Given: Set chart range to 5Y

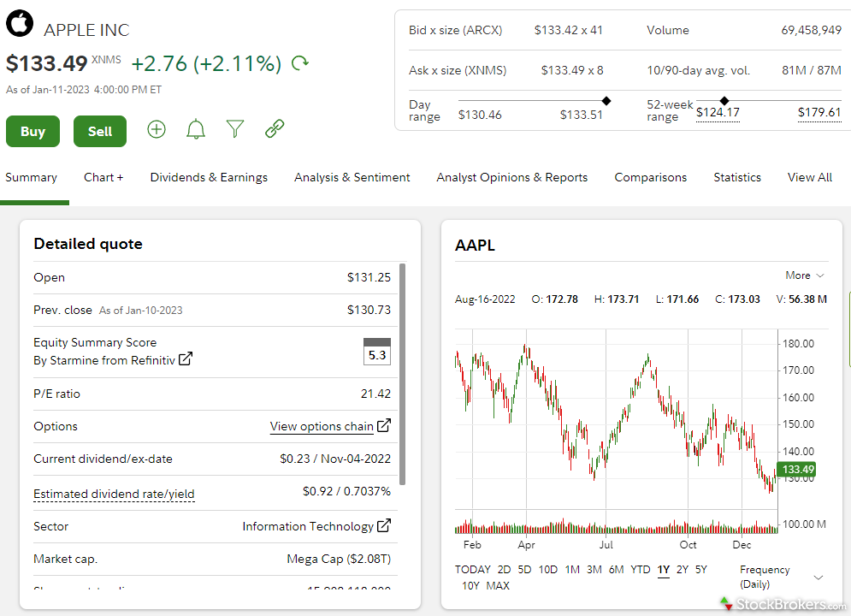Looking at the screenshot, I should [x=701, y=569].
